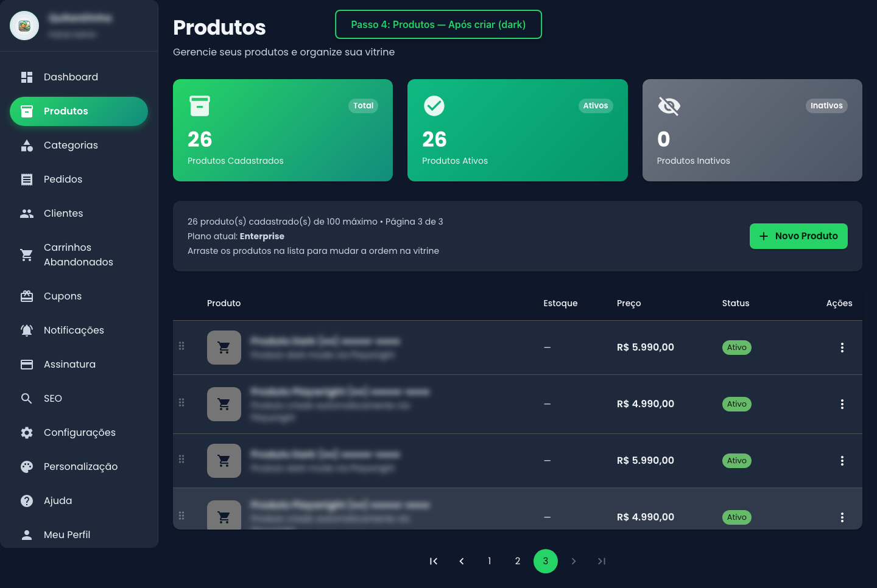The width and height of the screenshot is (877, 588).
Task: Advance to the next page with the right chevron
Action: point(573,561)
